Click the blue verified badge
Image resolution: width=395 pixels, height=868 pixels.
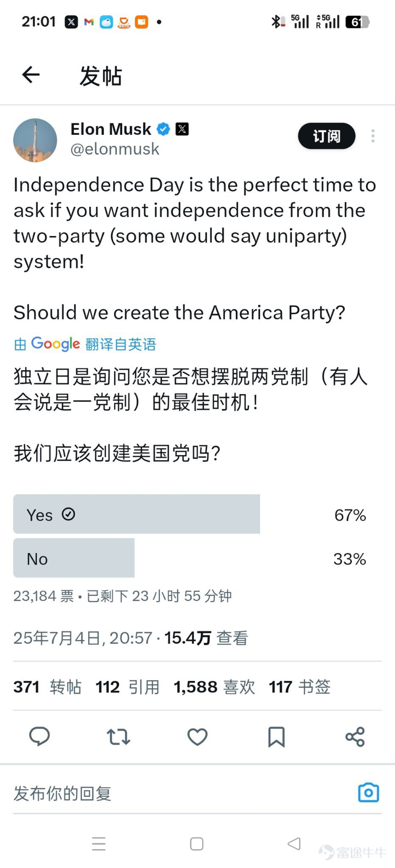coord(163,129)
